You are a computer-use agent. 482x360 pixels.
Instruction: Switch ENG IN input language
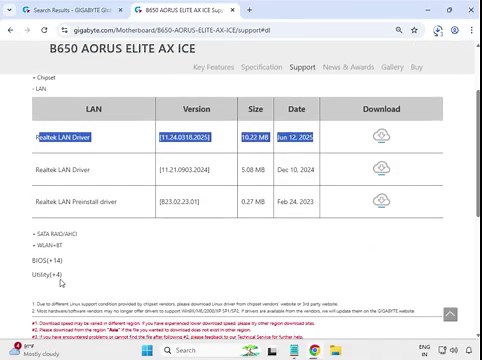pos(424,350)
